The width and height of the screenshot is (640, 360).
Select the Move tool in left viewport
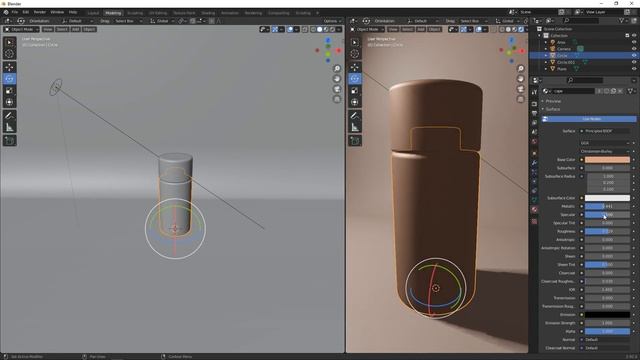[x=9, y=67]
